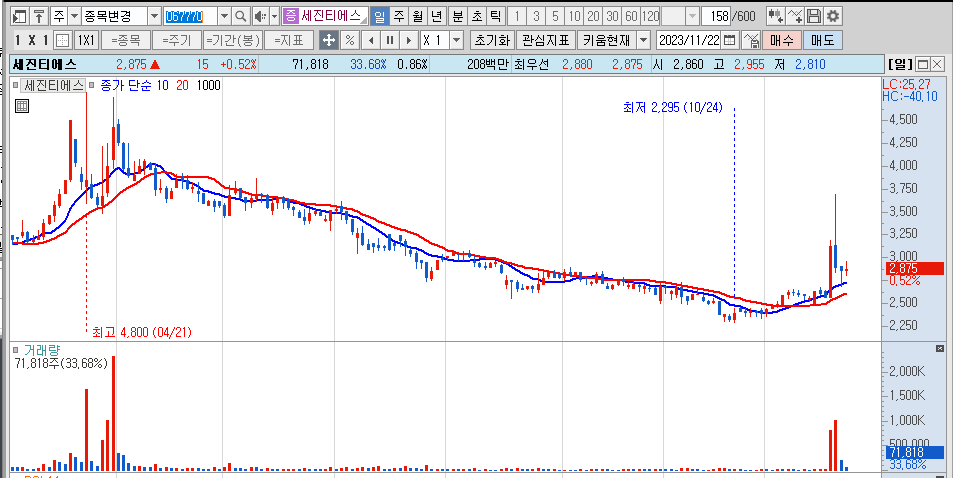Click the 최고 4,800 (04/21) high marker

pyautogui.click(x=142, y=333)
